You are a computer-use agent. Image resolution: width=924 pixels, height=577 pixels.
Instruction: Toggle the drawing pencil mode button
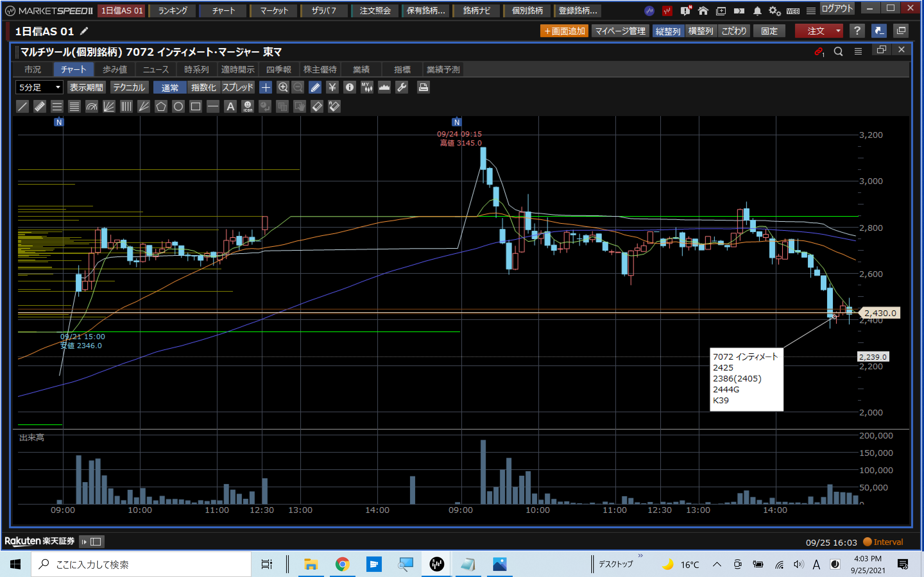click(x=315, y=88)
